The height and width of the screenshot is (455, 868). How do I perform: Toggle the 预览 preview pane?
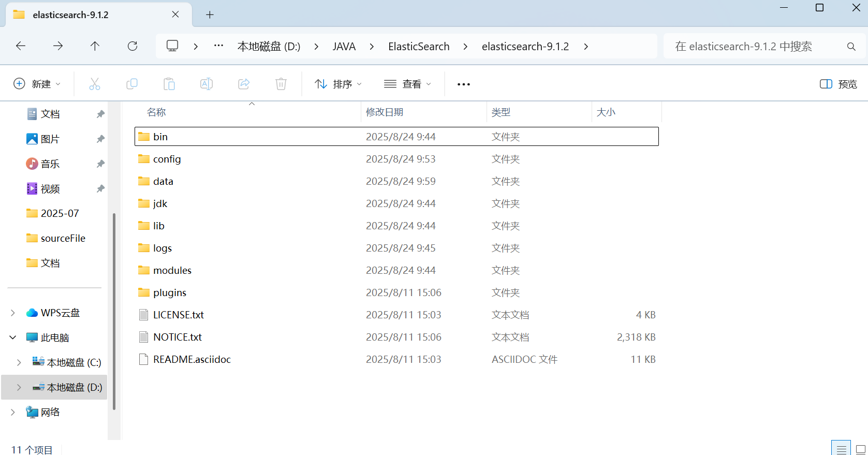(838, 84)
